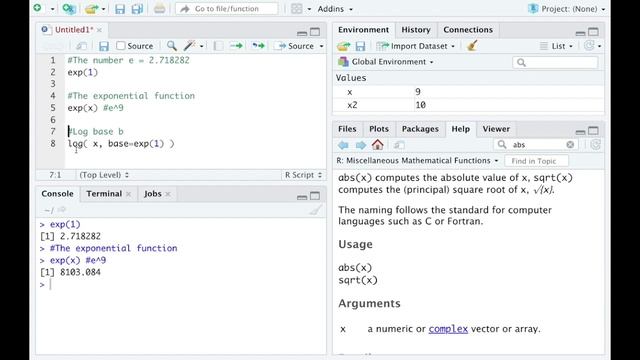Show the help topic in a new window
Image resolution: width=640 pixels, height=360 pixels.
(x=399, y=145)
